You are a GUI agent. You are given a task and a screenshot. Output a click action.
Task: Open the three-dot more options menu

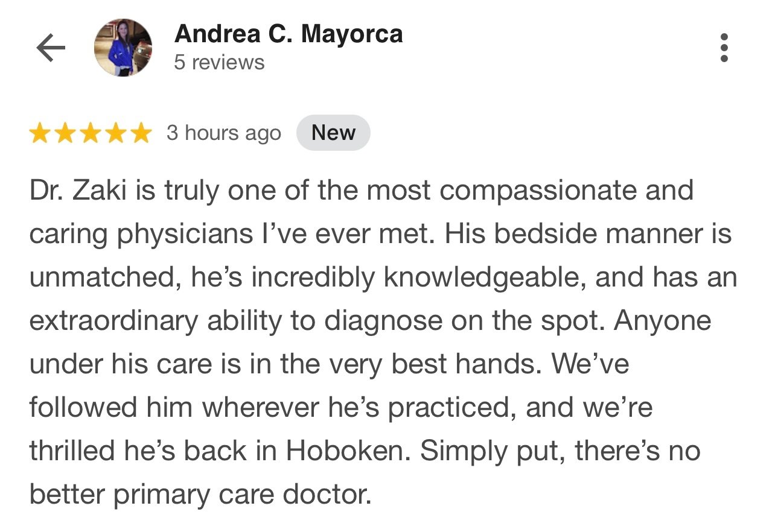coord(724,48)
